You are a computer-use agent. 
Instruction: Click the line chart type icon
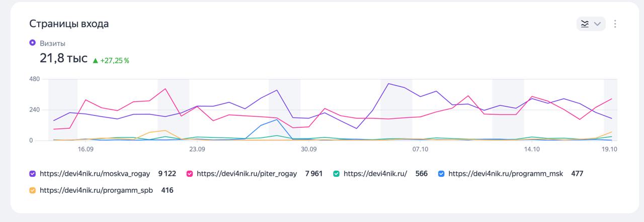[585, 24]
